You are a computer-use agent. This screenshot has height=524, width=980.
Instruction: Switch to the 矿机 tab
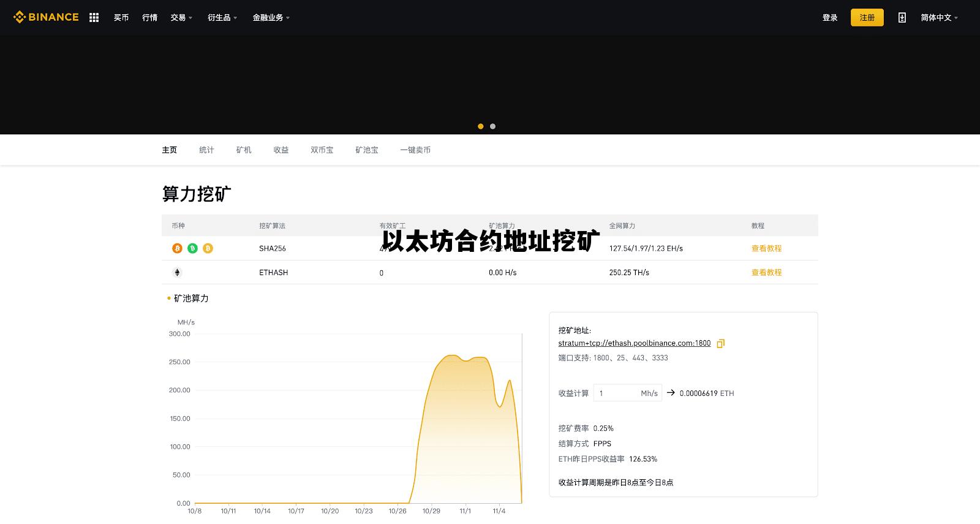244,150
